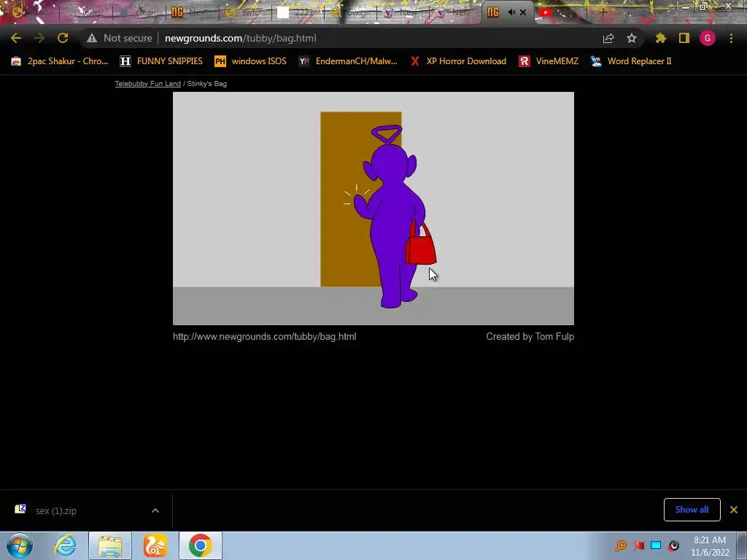747x560 pixels.
Task: Click the Chrome taskbar icon
Action: click(200, 545)
